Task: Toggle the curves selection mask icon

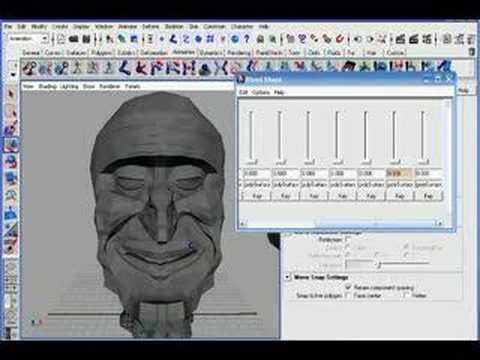Action: (186, 39)
